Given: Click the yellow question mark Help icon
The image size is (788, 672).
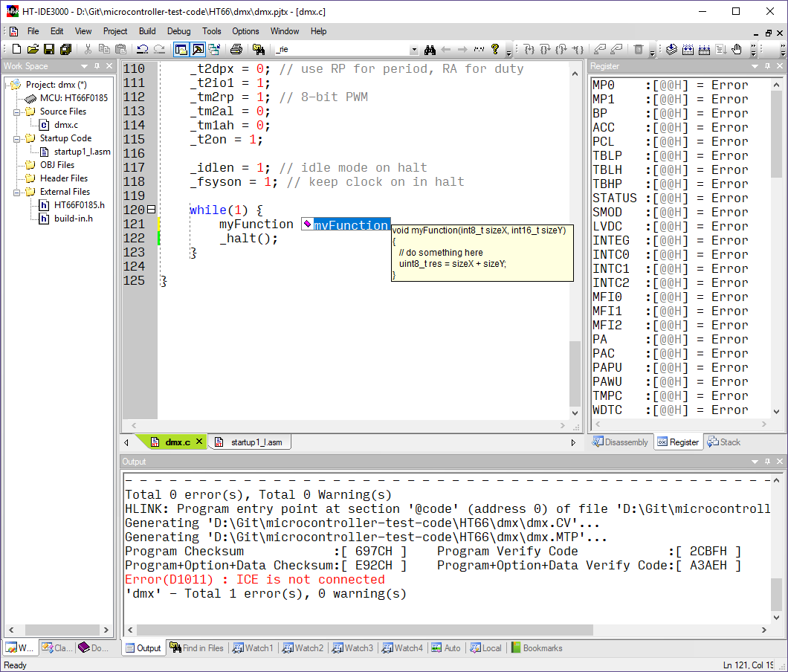Looking at the screenshot, I should 495,50.
